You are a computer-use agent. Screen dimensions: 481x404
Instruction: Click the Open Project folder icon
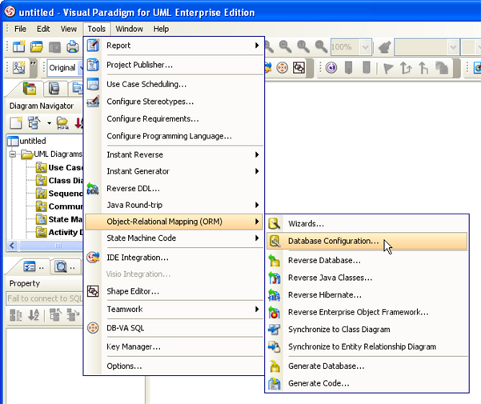37,47
